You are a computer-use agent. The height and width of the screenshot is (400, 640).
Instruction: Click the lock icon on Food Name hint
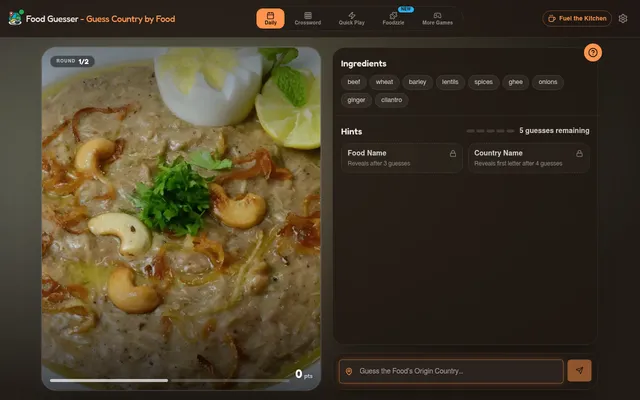(453, 153)
